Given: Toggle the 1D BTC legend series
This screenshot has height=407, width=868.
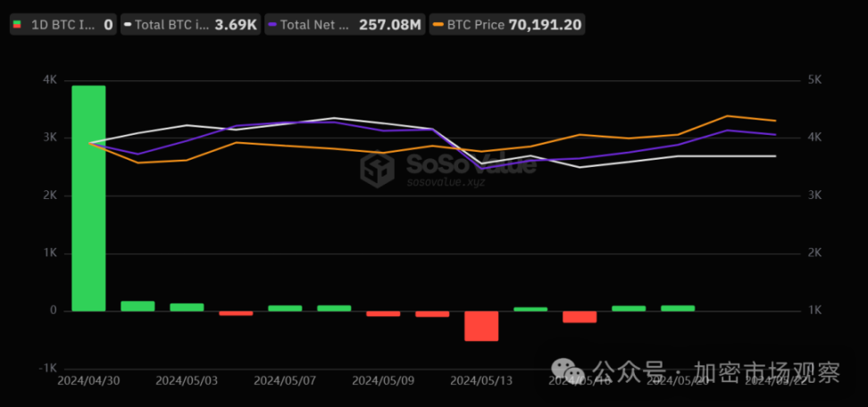Looking at the screenshot, I should point(61,25).
